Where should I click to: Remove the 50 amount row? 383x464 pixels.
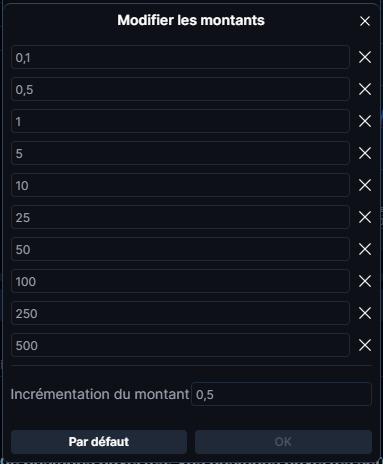[x=365, y=249]
